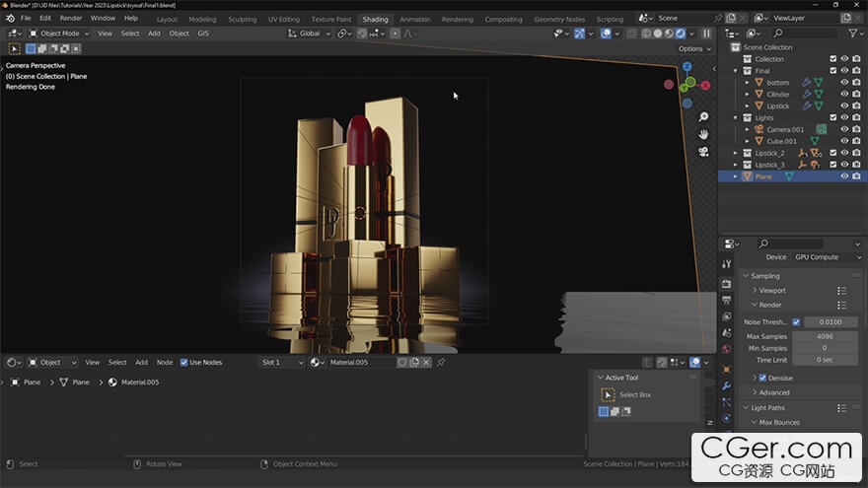Image resolution: width=868 pixels, height=488 pixels.
Task: Expand the Lipstick_3 collection in outliner
Action: (x=736, y=165)
